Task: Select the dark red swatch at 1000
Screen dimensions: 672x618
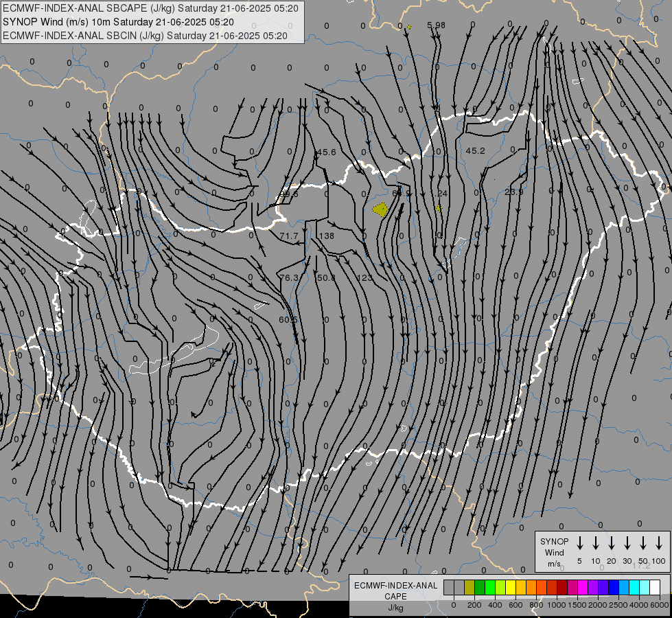Action: (x=562, y=588)
